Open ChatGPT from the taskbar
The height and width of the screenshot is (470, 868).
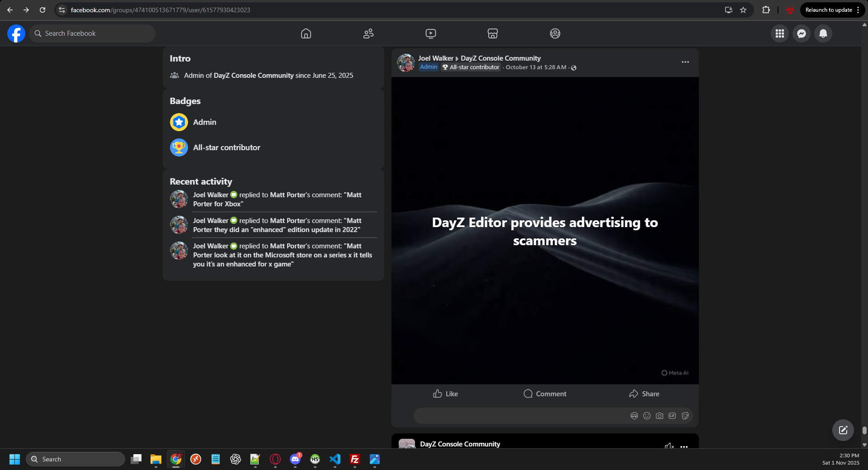pos(236,459)
